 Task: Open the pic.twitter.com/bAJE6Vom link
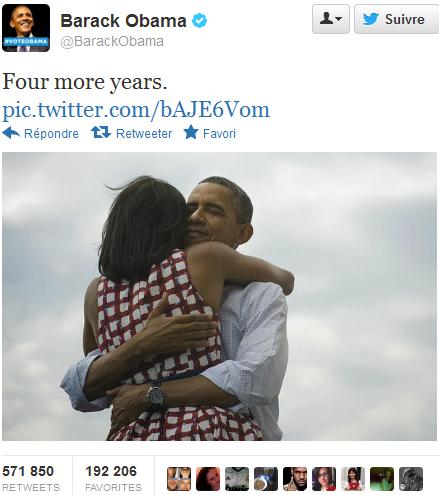pyautogui.click(x=136, y=110)
